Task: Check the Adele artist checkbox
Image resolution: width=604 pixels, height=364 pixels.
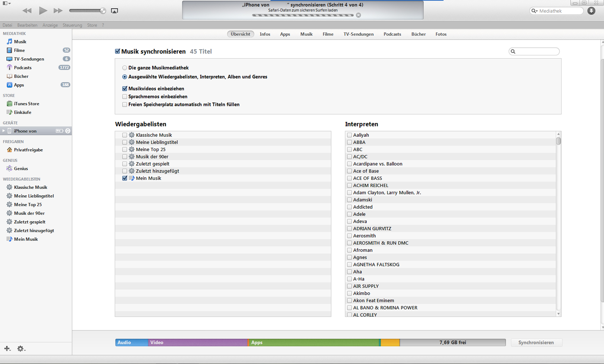Action: (x=349, y=214)
